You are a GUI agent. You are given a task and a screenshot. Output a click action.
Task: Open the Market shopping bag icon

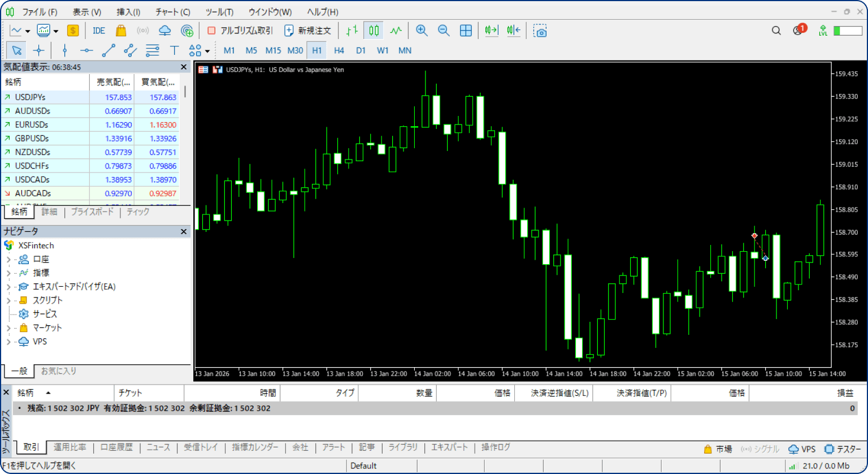pyautogui.click(x=121, y=31)
